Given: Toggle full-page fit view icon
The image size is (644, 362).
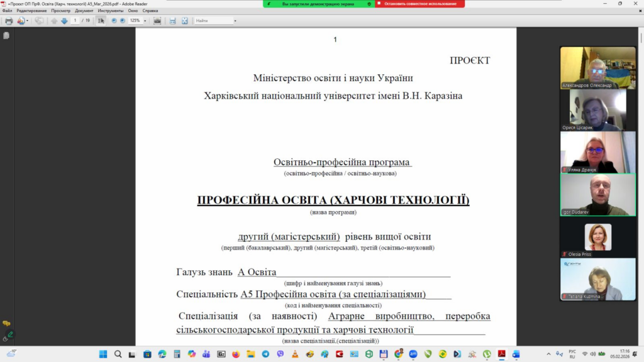Looking at the screenshot, I should [x=185, y=21].
